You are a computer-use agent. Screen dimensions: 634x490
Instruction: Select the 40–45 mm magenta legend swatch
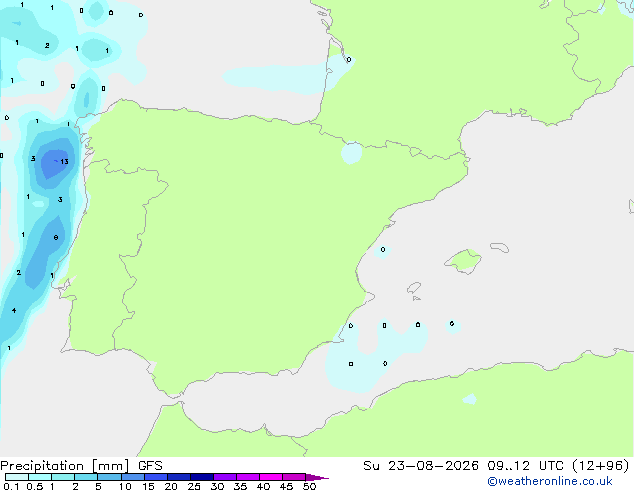click(271, 477)
